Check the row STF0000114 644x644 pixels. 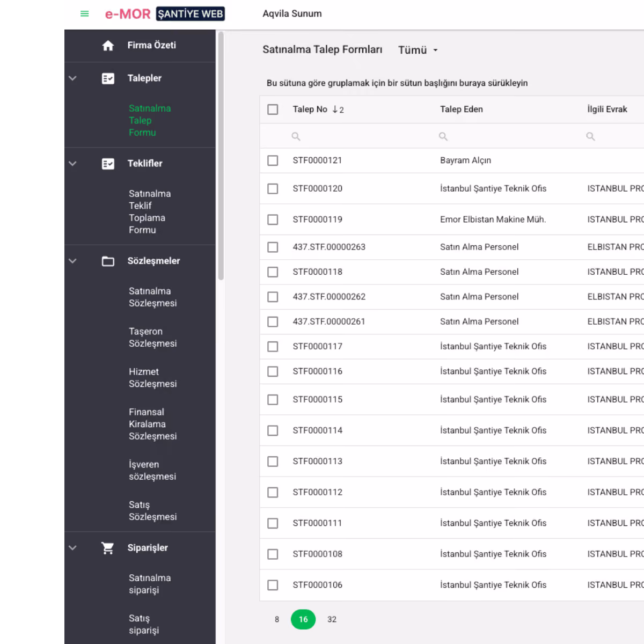coord(273,430)
